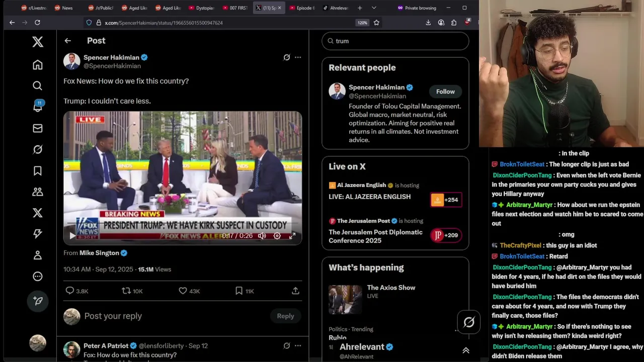
Task: Go back using the Post header arrow
Action: pos(68,41)
